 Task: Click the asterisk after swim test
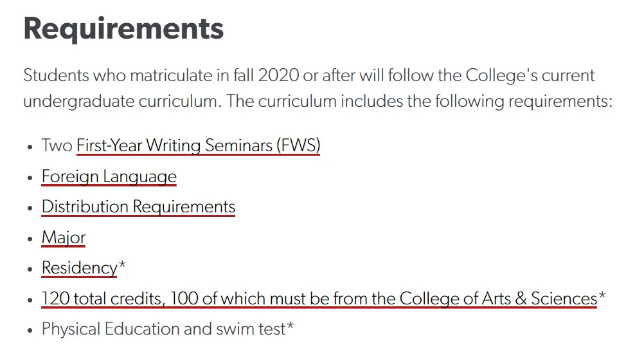pyautogui.click(x=290, y=326)
